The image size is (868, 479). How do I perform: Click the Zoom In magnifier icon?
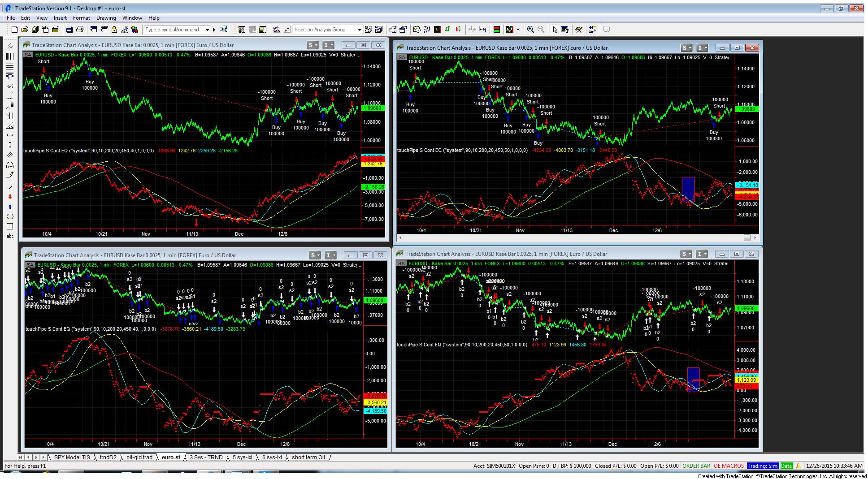click(x=530, y=30)
